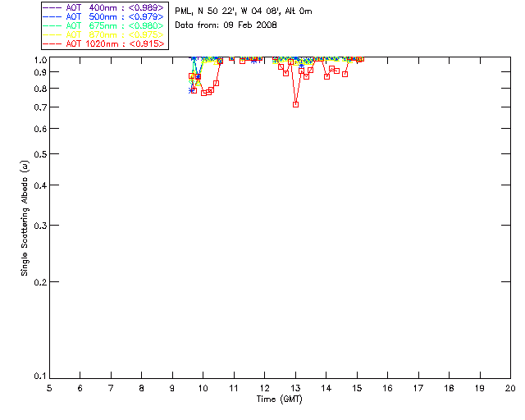Click the AOT 870nm legend entry
This screenshot has width=525, height=420.
point(104,34)
